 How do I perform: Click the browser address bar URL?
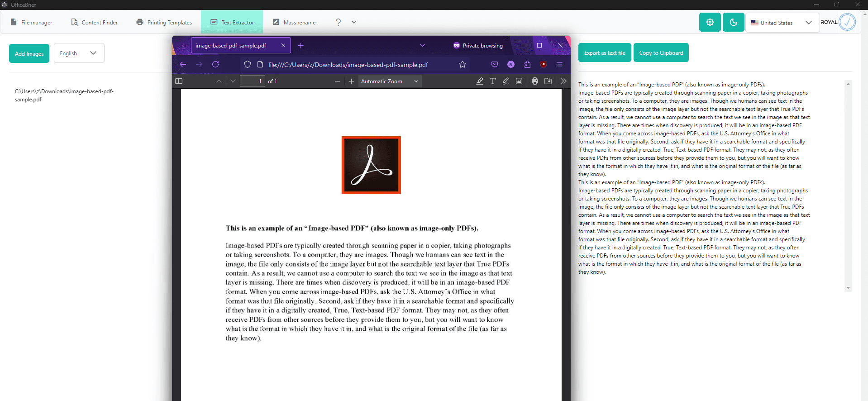(348, 65)
